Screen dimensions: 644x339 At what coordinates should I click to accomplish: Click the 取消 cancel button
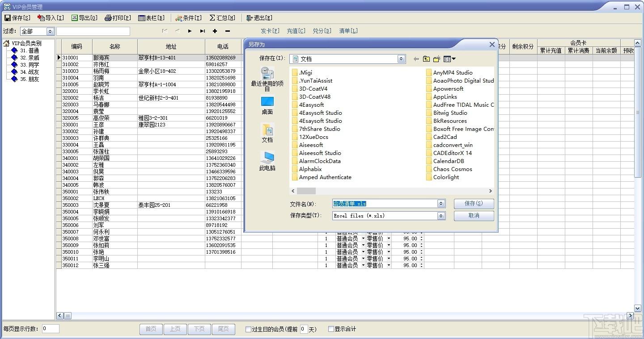474,216
